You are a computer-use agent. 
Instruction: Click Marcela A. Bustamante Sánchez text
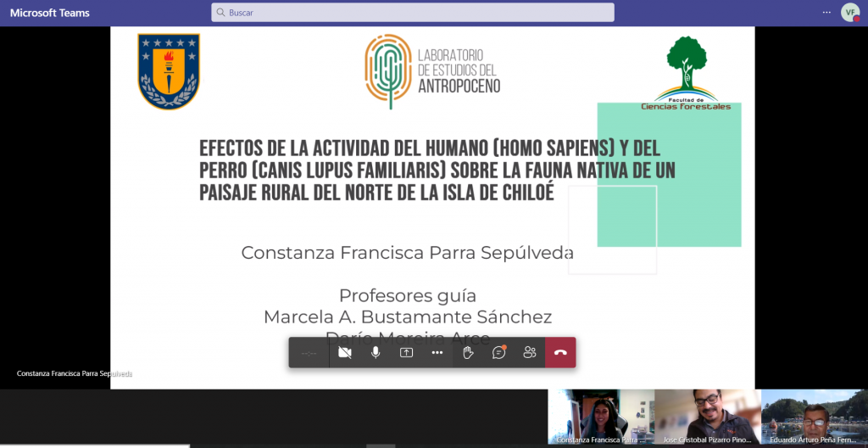tap(408, 317)
